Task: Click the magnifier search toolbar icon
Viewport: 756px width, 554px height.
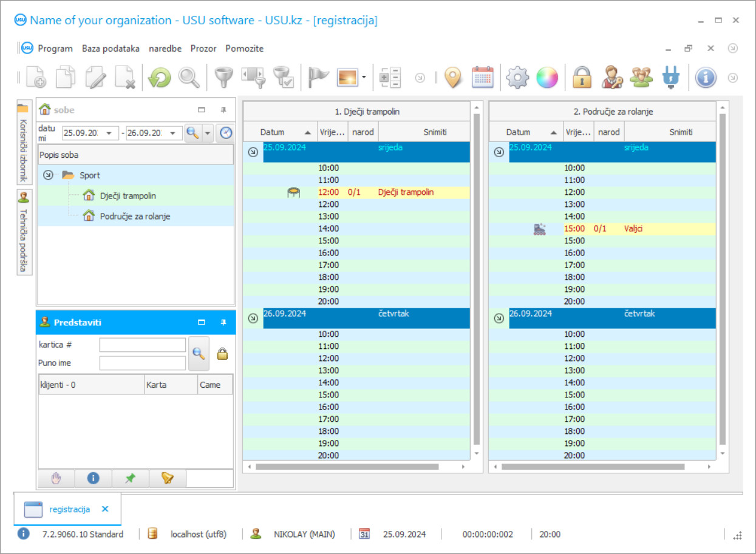Action: click(189, 78)
